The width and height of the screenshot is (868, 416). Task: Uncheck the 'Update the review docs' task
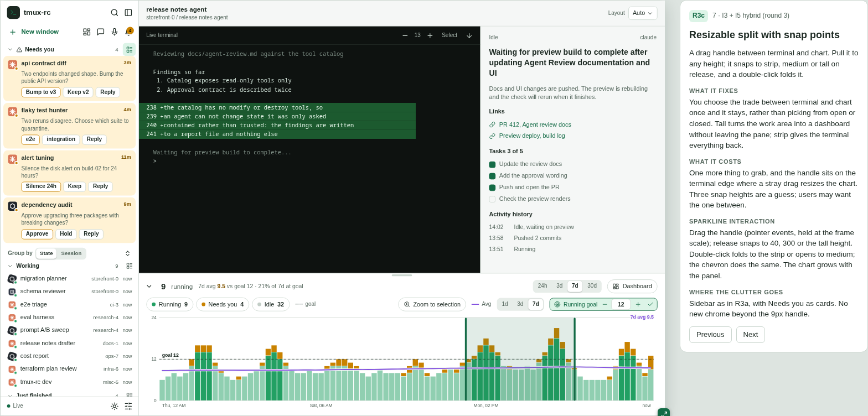pyautogui.click(x=492, y=164)
